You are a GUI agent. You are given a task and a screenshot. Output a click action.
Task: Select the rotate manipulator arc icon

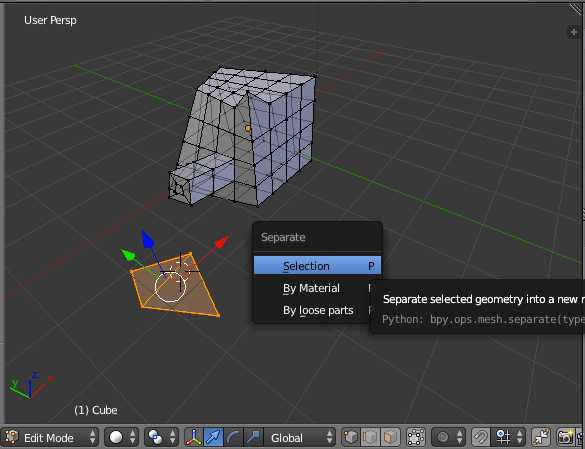pyautogui.click(x=233, y=437)
